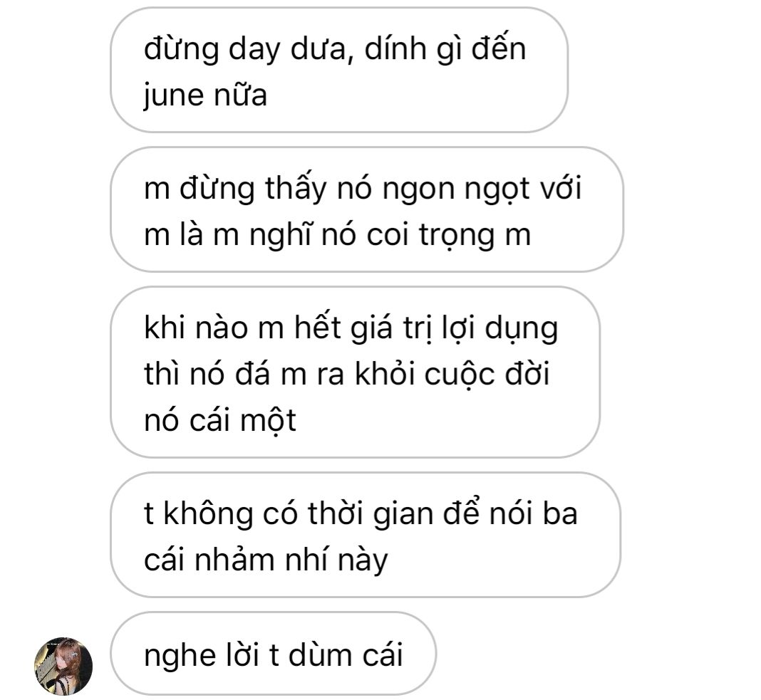Select the 'nghe lời t dùm cái' message

point(273,654)
